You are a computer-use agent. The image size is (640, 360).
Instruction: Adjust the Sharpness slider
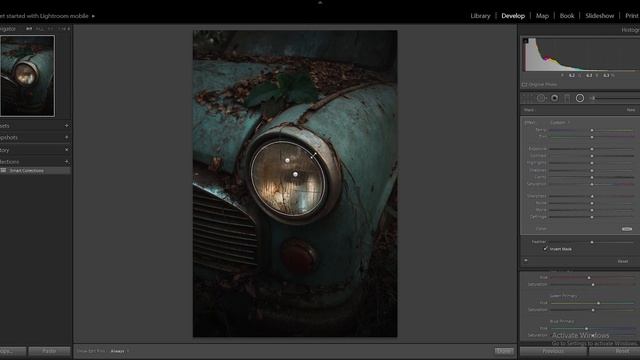[592, 196]
